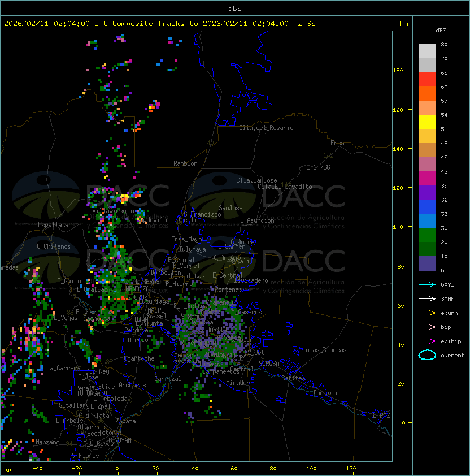Screen dimensions: 470x476
Task: Click the 'V_Flores' map label
Action: [85, 456]
